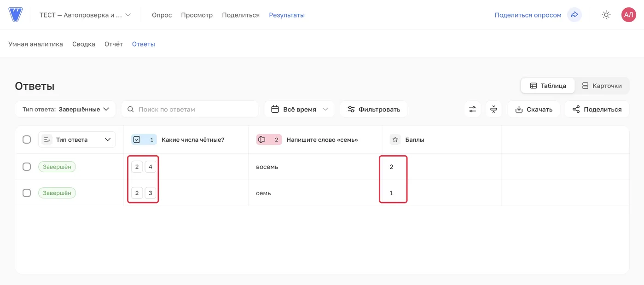644x285 pixels.
Task: Click the text question type icon numbered 2
Action: coord(269,140)
